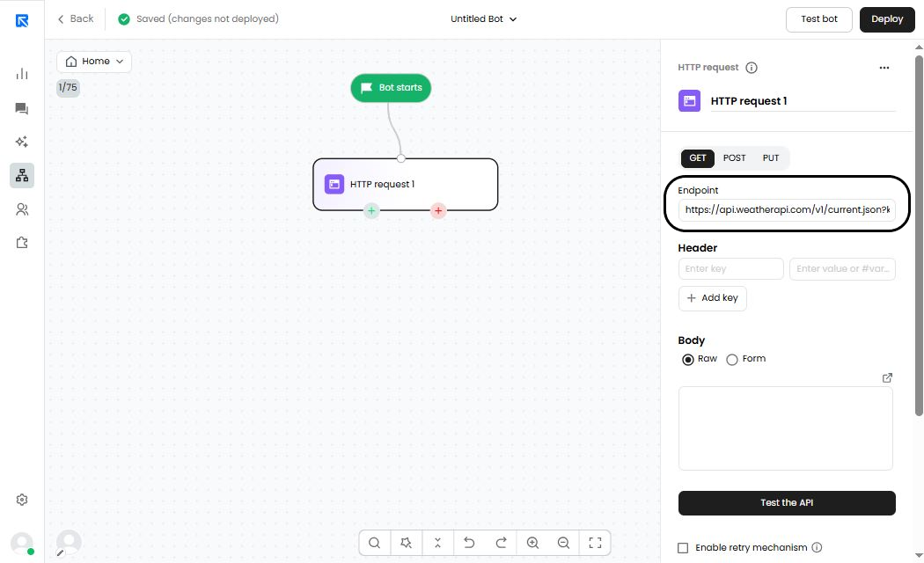Select the Form body option

pyautogui.click(x=732, y=359)
